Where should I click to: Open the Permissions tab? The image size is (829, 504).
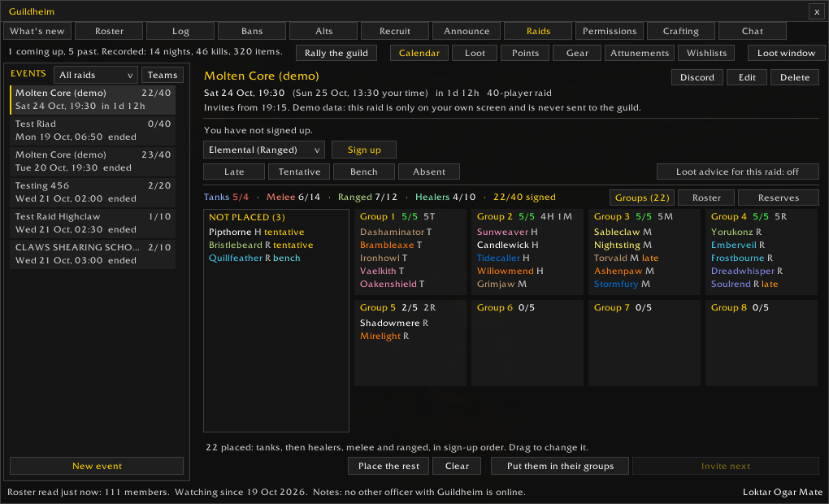coord(610,31)
